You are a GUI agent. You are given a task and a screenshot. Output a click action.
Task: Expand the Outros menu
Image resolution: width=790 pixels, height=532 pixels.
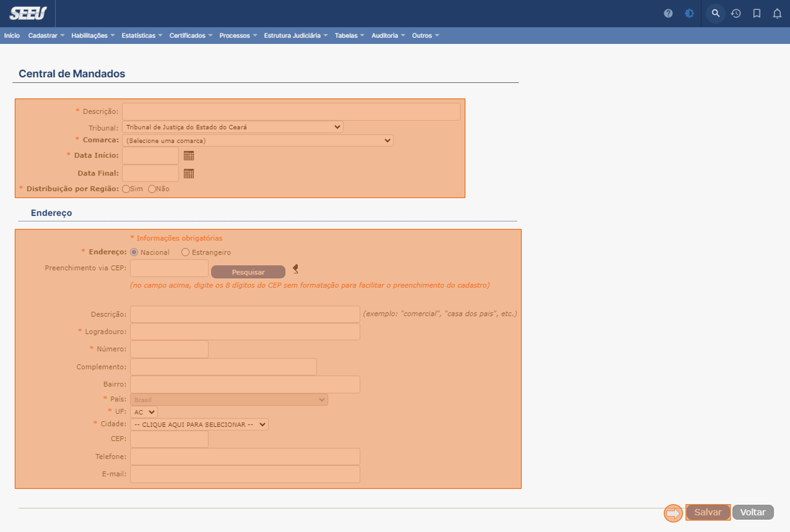425,35
